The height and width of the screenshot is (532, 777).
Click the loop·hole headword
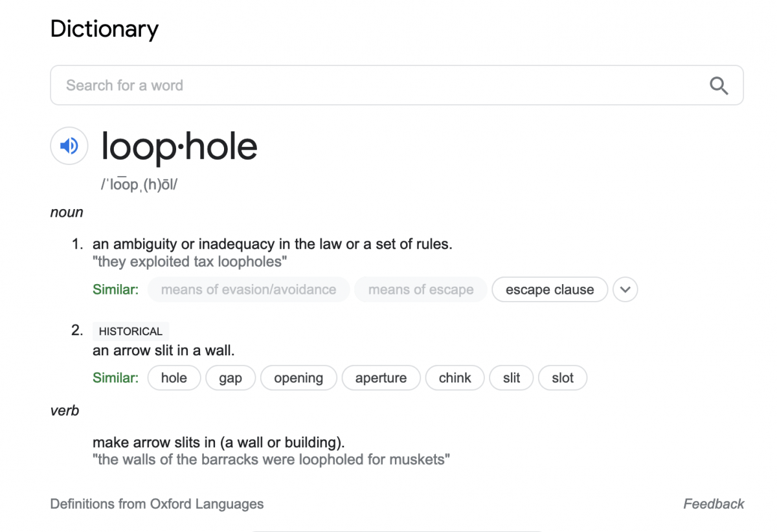tap(179, 146)
